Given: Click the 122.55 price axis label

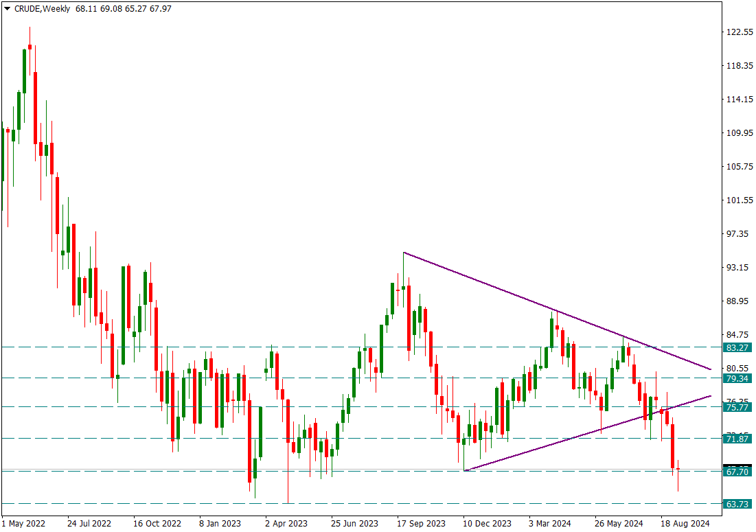Looking at the screenshot, I should (740, 32).
